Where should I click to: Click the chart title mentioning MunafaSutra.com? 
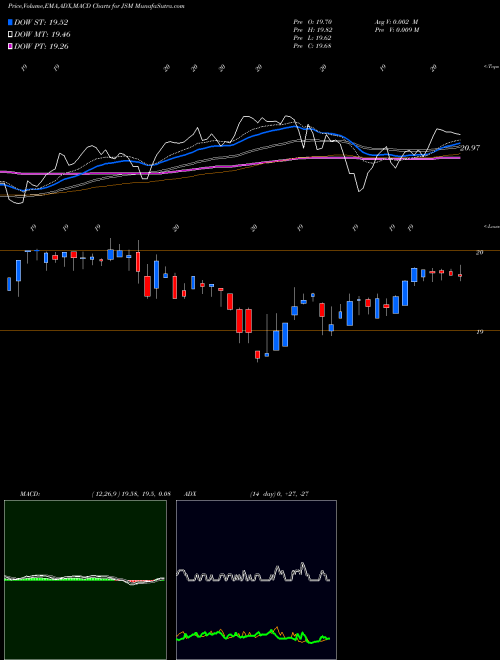[96, 6]
